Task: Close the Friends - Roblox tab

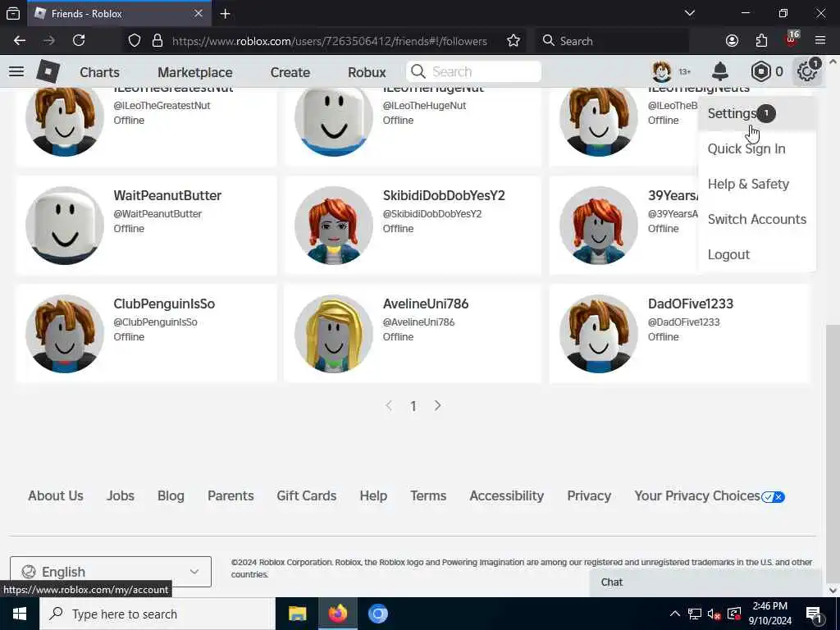Action: click(199, 13)
